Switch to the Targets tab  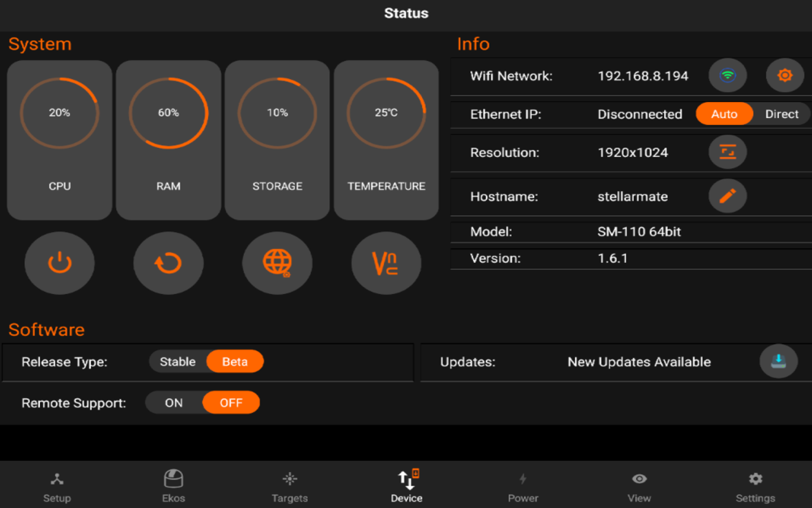[x=290, y=487]
